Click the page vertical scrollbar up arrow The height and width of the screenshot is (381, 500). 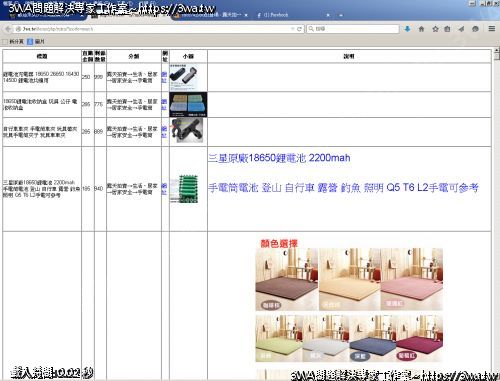click(497, 51)
